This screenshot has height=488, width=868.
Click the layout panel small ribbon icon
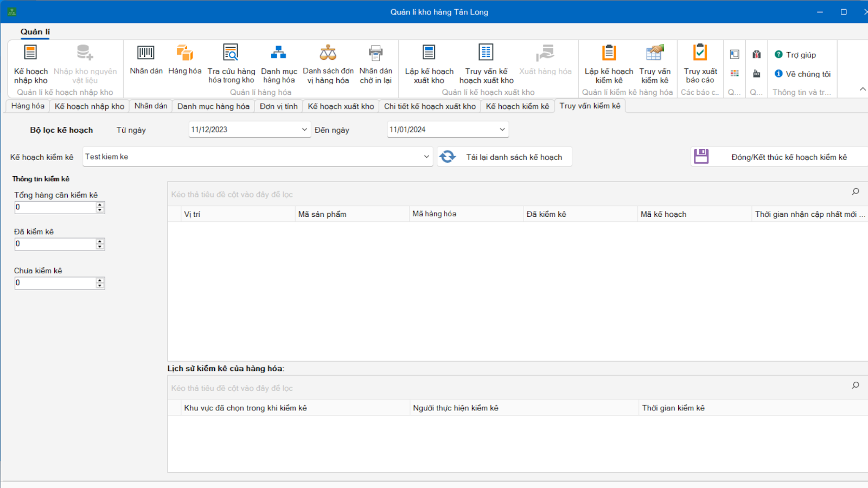pos(735,54)
